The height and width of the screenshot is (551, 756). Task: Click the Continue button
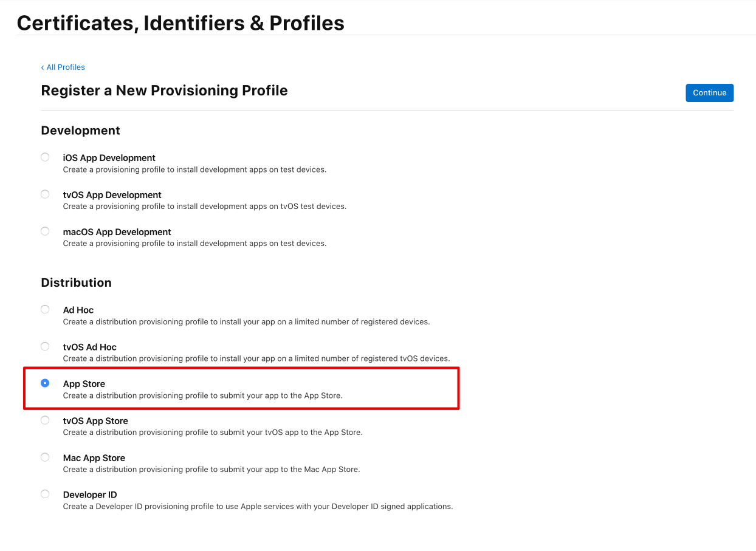[709, 92]
